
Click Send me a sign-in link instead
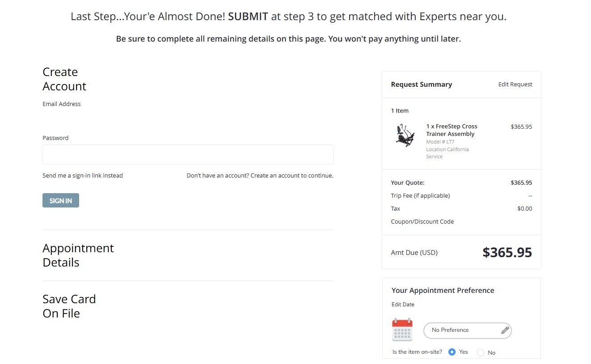83,176
